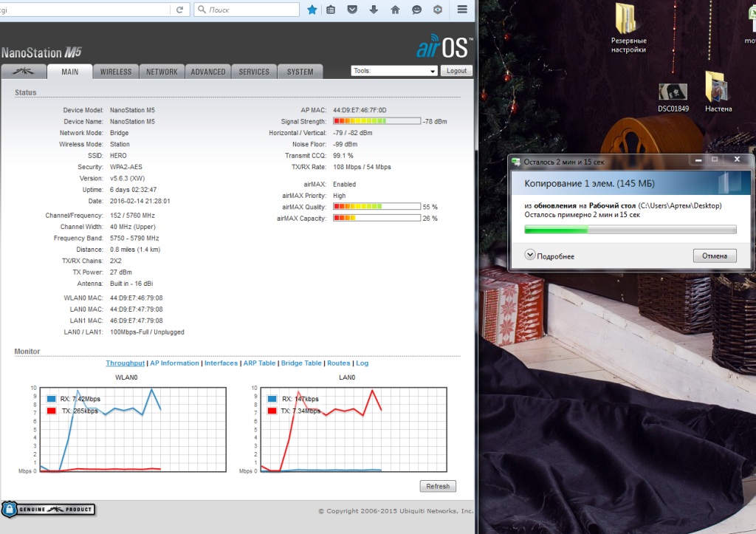This screenshot has height=534, width=756.
Task: Click the browser reload arrow icon
Action: point(180,10)
